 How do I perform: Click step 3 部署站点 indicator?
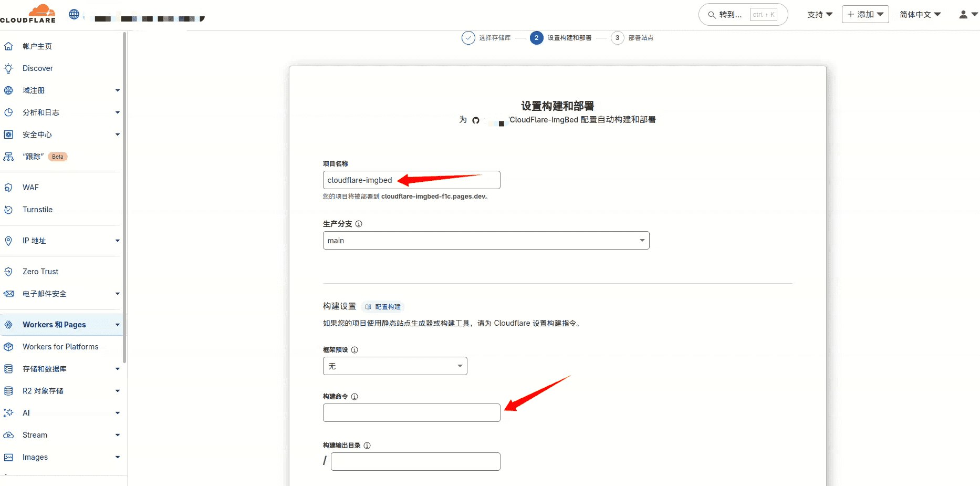pos(632,38)
